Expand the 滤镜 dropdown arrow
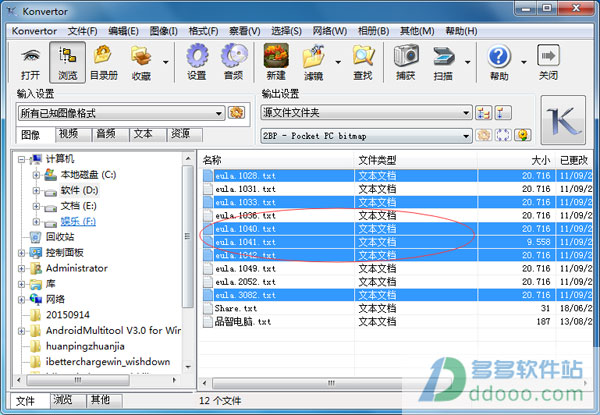Screen dimensions: 600x415 pos(338,62)
